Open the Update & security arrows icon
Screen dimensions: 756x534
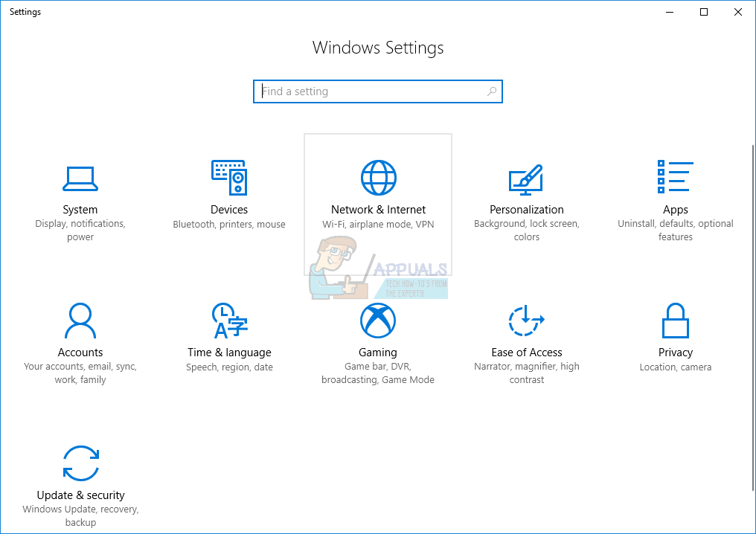click(81, 463)
